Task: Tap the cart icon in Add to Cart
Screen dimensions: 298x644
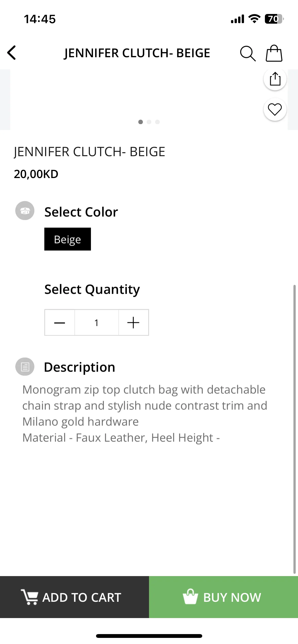Action: tap(30, 597)
